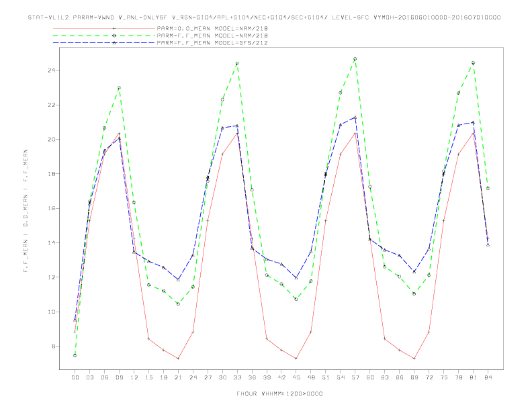Image resolution: width=532 pixels, height=411 pixels.
Task: Click x-axis tick label 03
Action: 89,377
